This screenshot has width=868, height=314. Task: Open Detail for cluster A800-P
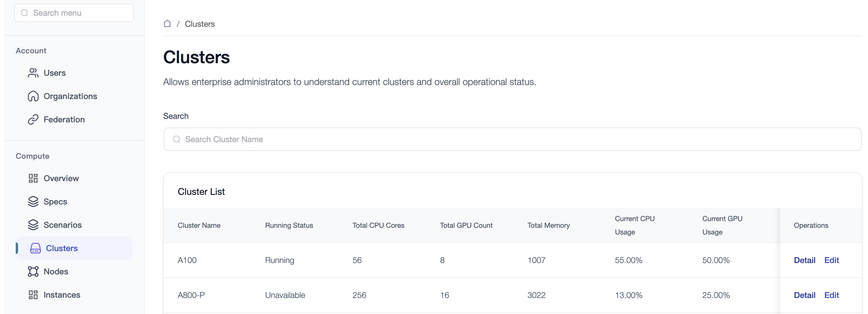click(x=804, y=295)
